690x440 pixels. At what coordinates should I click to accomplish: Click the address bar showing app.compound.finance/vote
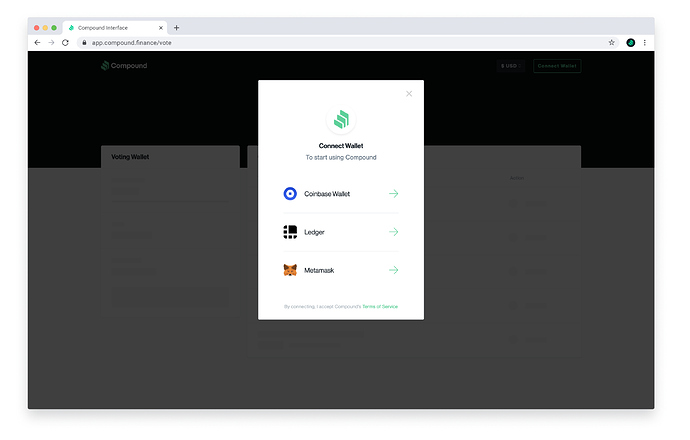coord(300,43)
